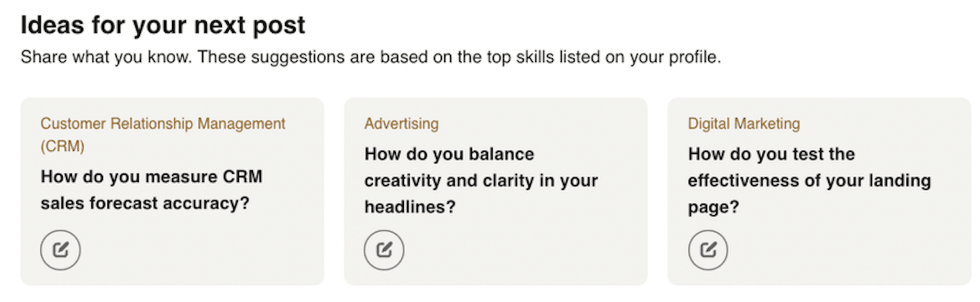Viewport: 980px width, 302px height.
Task: Click empty space beside the CRM card pencil icon
Action: click(x=191, y=250)
